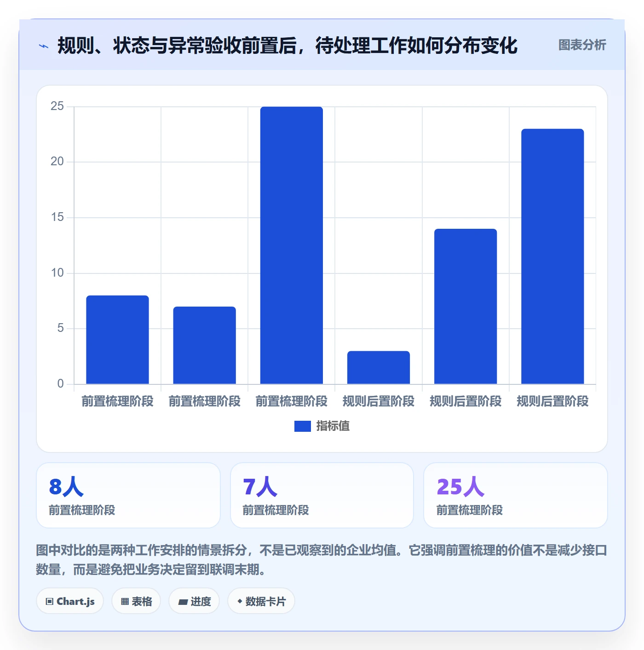The width and height of the screenshot is (644, 650).
Task: Open the 25人 stat card
Action: click(516, 495)
